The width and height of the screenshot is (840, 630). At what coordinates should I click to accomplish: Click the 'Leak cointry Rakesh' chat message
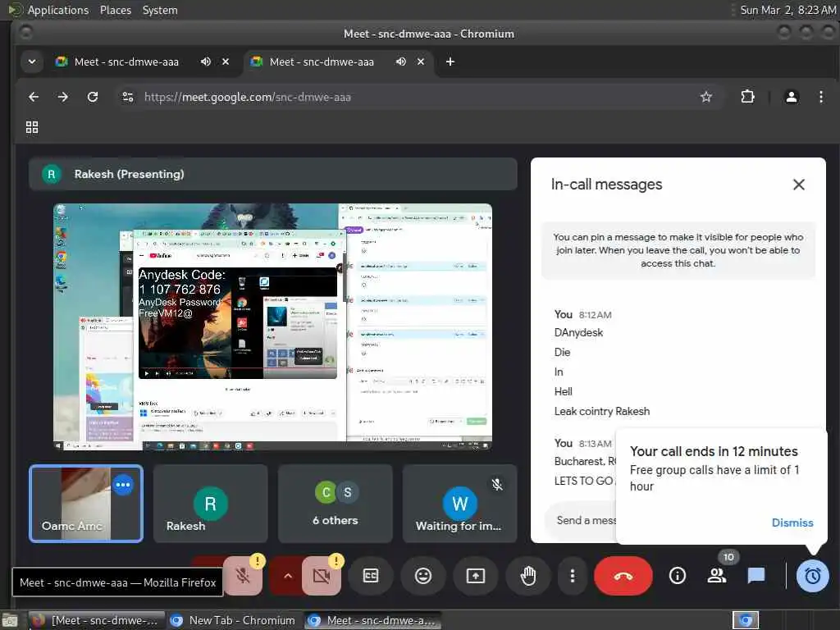click(x=601, y=412)
